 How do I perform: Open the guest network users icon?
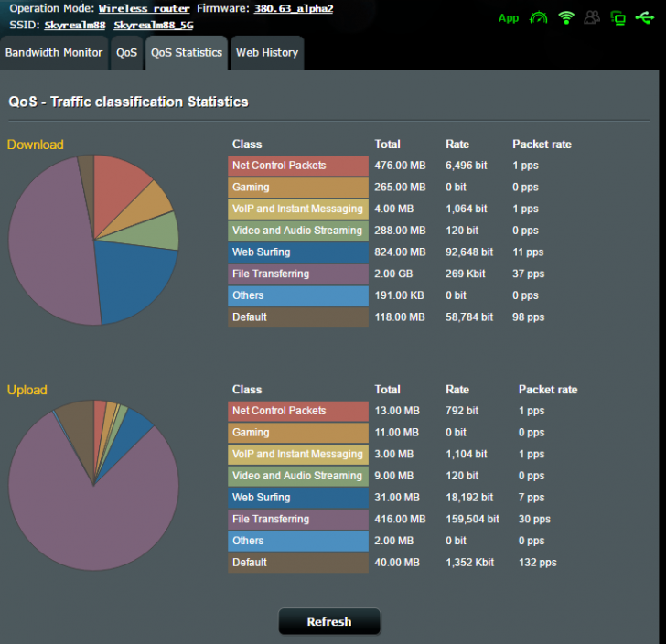point(592,17)
